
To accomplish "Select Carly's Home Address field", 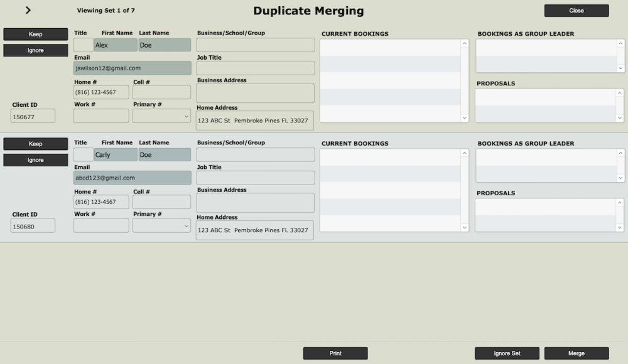I will (x=254, y=230).
